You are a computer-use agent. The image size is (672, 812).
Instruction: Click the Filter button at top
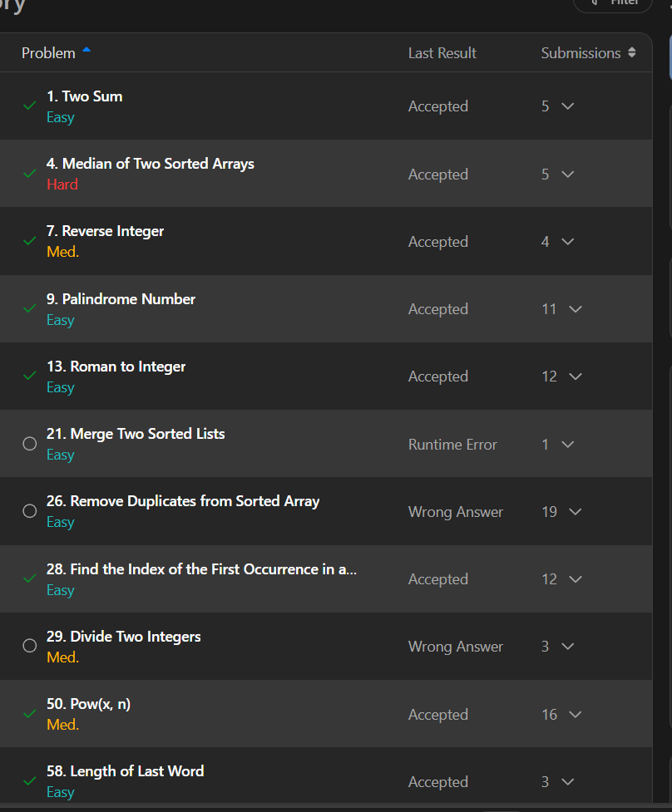(x=613, y=3)
